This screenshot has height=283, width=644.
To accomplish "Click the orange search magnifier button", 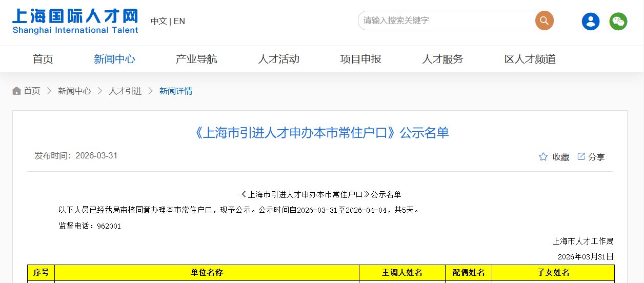I will 545,21.
